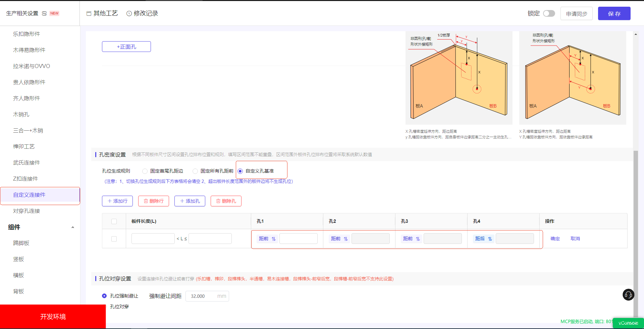This screenshot has height=329, width=644.
Task: Click the 删除行 button
Action: pyautogui.click(x=154, y=201)
